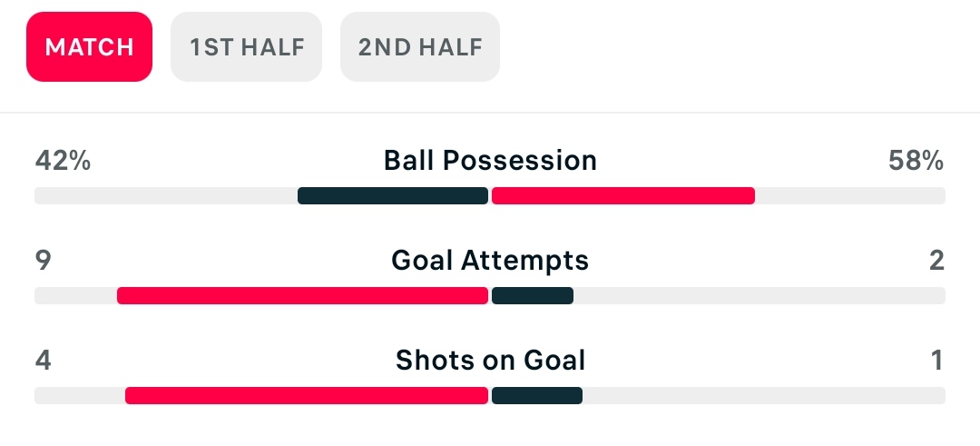Click the 9 goal attempts value
The image size is (980, 446).
click(x=43, y=260)
